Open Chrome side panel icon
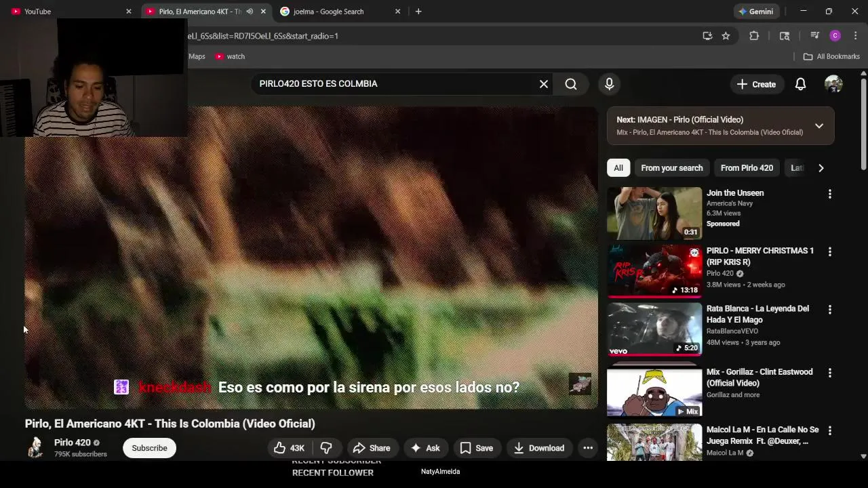Screen dimensions: 868x488 [785, 36]
